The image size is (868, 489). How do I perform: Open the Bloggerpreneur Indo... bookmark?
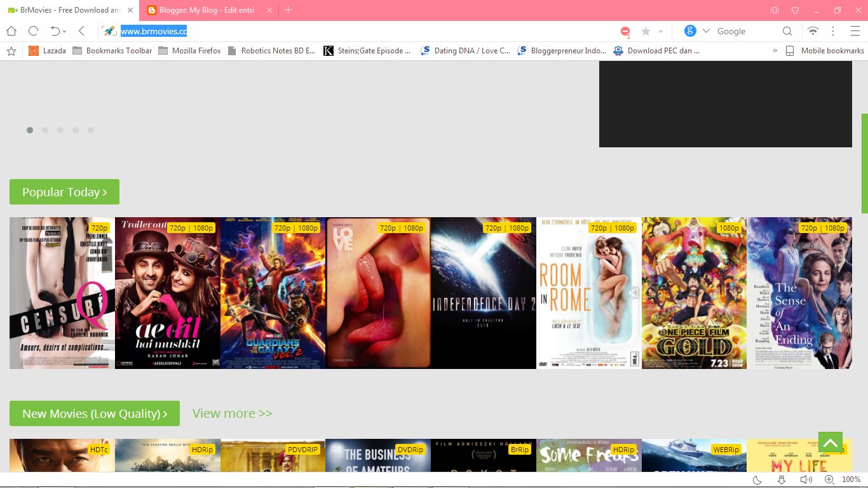click(x=562, y=51)
